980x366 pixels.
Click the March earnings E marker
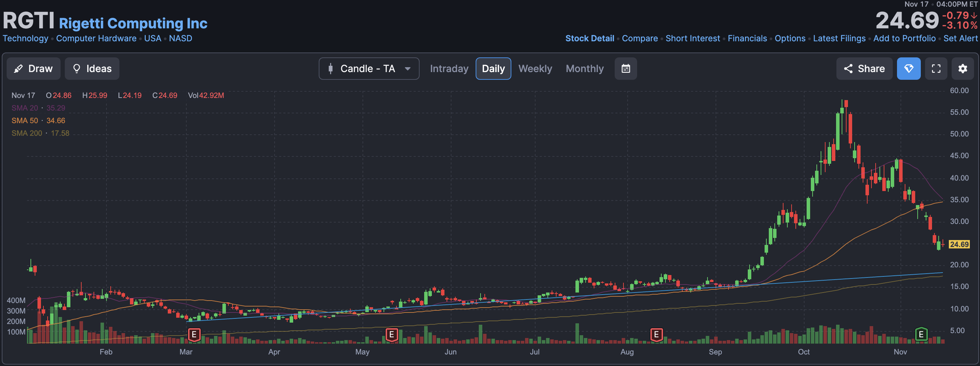tap(194, 335)
